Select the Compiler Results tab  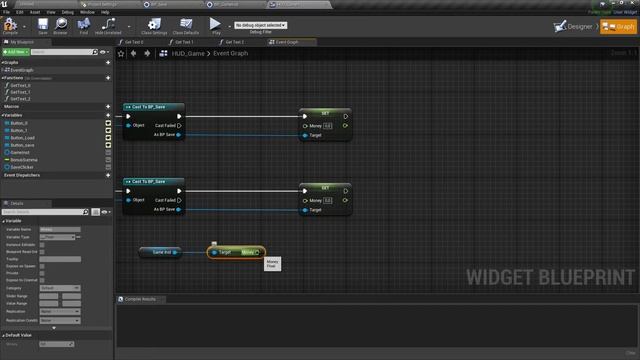click(x=140, y=299)
